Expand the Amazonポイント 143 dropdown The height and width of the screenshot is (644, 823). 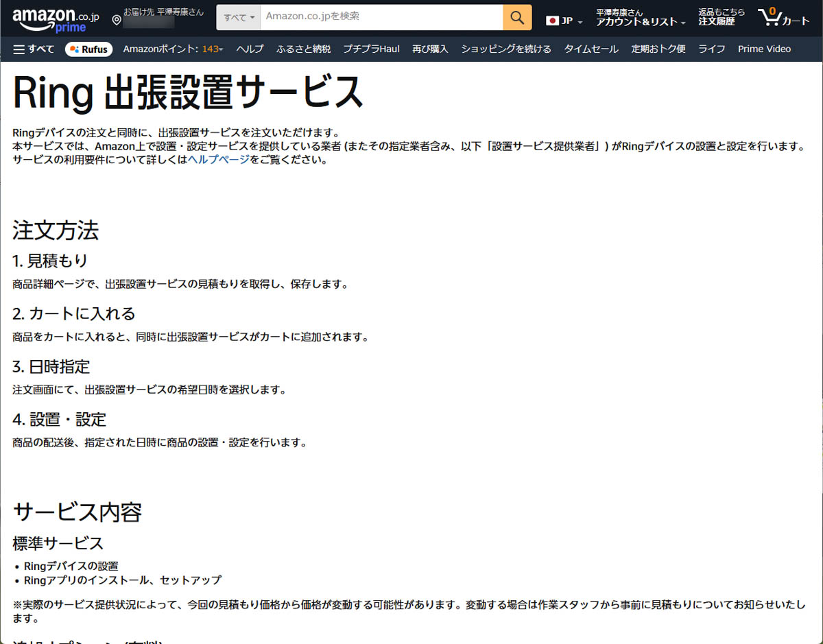[173, 49]
